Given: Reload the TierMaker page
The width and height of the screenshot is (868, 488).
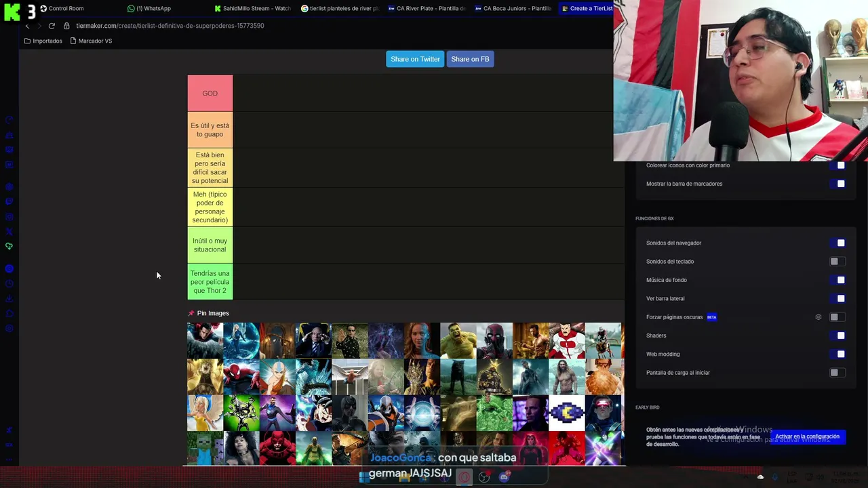Looking at the screenshot, I should coord(52,26).
